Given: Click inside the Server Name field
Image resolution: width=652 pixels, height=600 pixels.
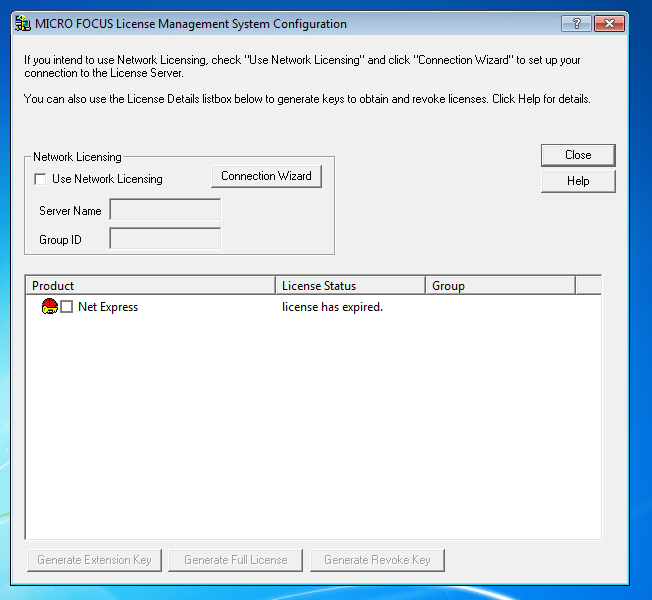Looking at the screenshot, I should pos(165,210).
